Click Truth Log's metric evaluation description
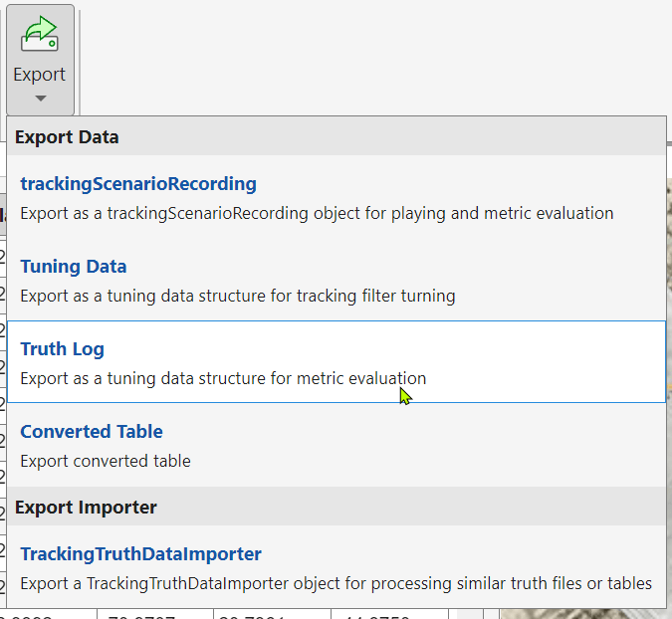The width and height of the screenshot is (672, 619). 223,378
